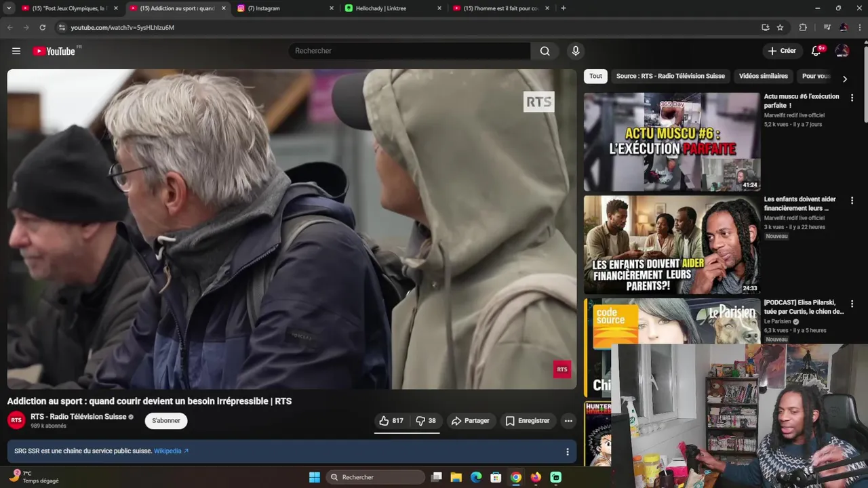
Task: Click the browser address bar URL
Action: pyautogui.click(x=123, y=27)
